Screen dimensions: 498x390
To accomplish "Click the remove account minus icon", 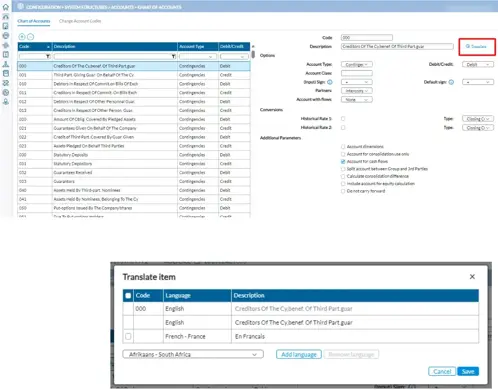I will (30, 37).
